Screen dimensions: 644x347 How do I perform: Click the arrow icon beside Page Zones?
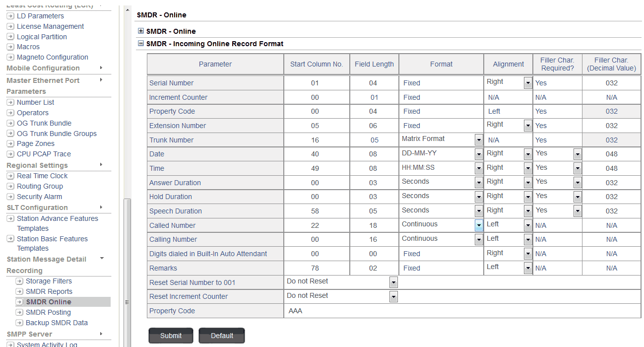click(x=10, y=143)
